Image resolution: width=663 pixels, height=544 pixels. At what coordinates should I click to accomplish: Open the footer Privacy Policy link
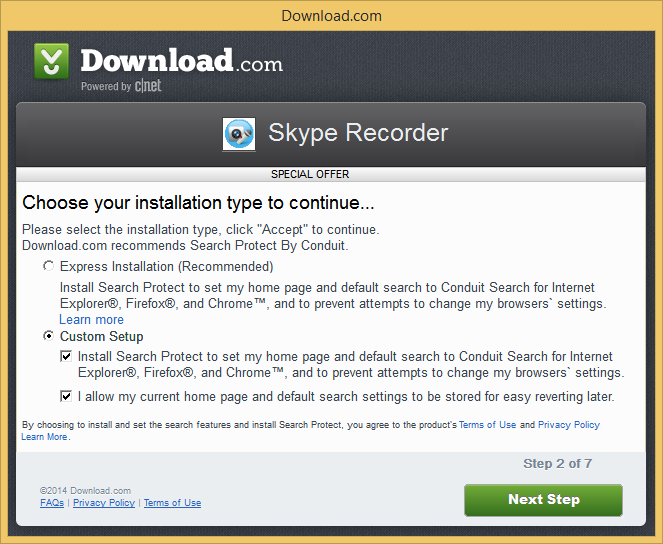pos(104,503)
